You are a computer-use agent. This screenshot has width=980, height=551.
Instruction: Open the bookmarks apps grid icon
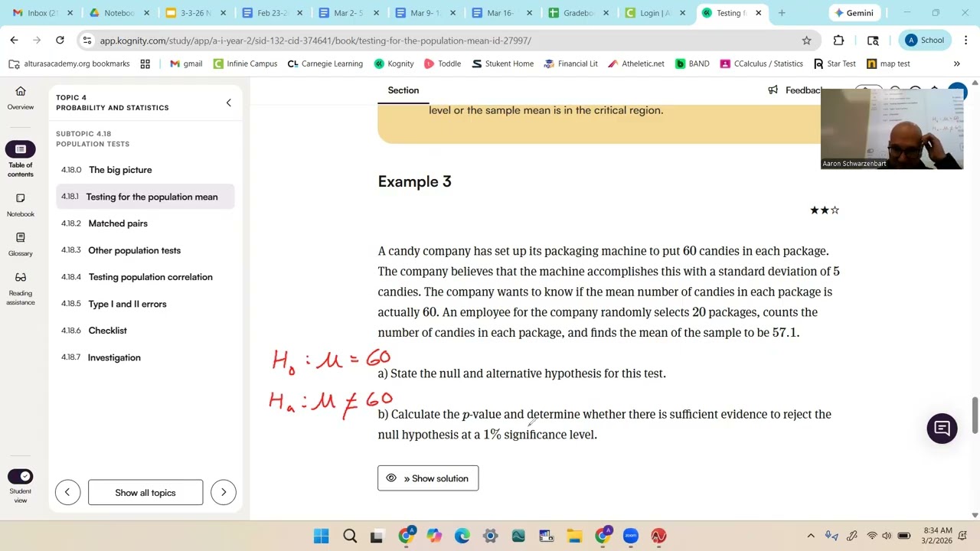[x=145, y=64]
